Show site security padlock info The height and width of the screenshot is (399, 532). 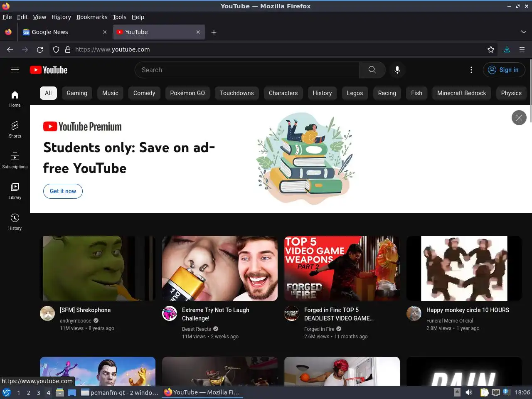(68, 49)
